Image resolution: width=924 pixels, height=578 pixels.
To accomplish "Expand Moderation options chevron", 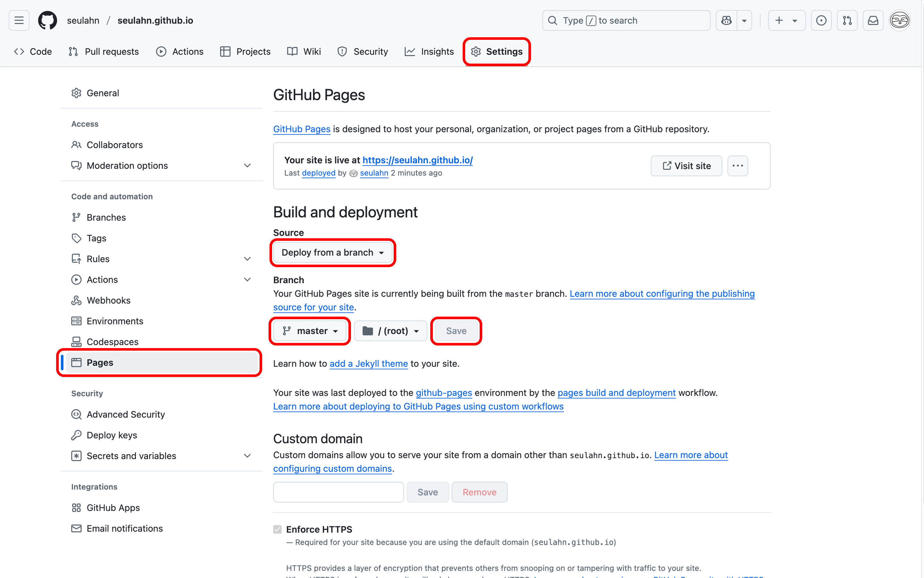I will pyautogui.click(x=247, y=165).
